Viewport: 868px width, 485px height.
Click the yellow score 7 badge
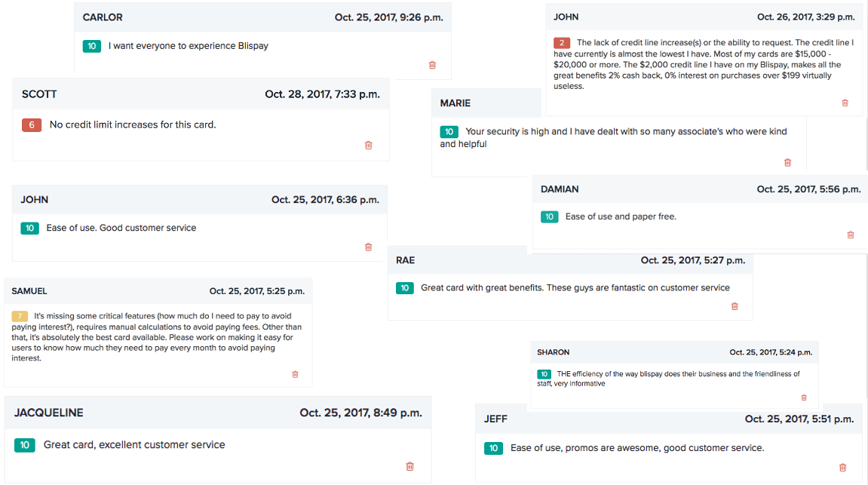pyautogui.click(x=20, y=316)
